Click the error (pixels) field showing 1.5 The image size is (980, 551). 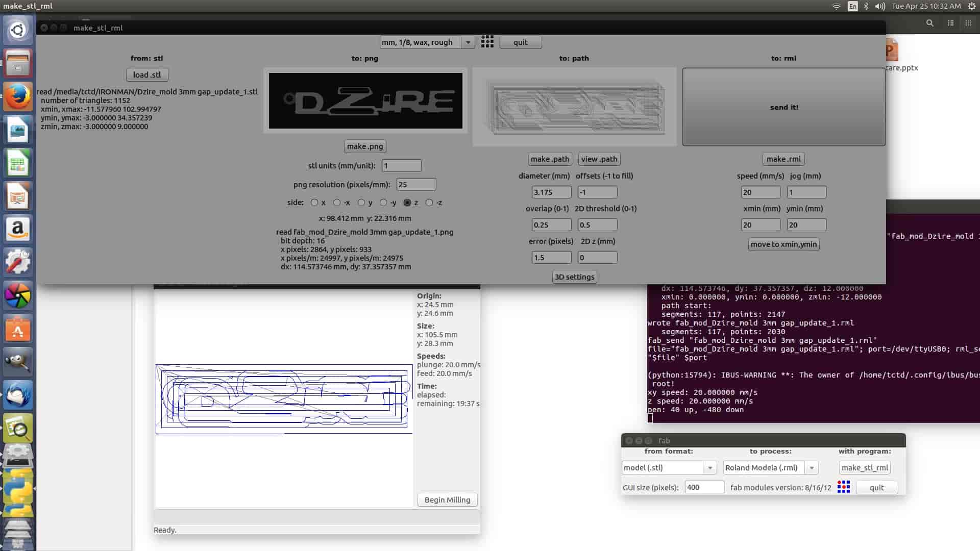[x=552, y=258]
